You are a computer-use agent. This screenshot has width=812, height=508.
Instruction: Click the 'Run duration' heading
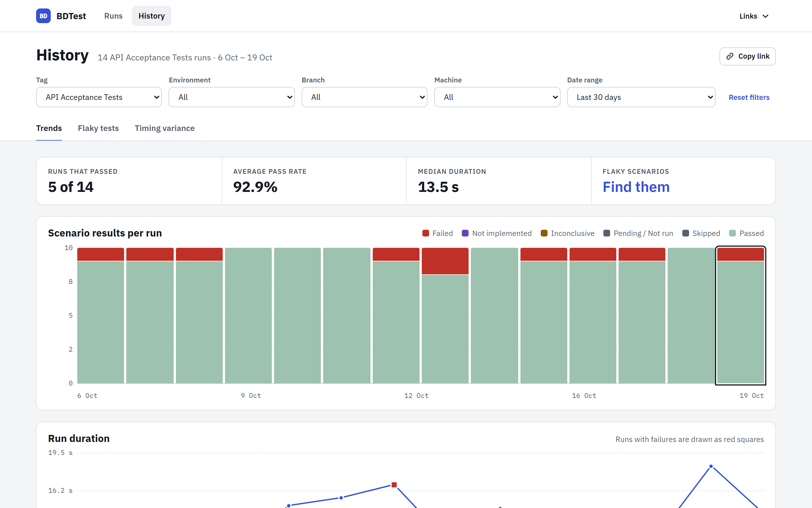pos(79,439)
